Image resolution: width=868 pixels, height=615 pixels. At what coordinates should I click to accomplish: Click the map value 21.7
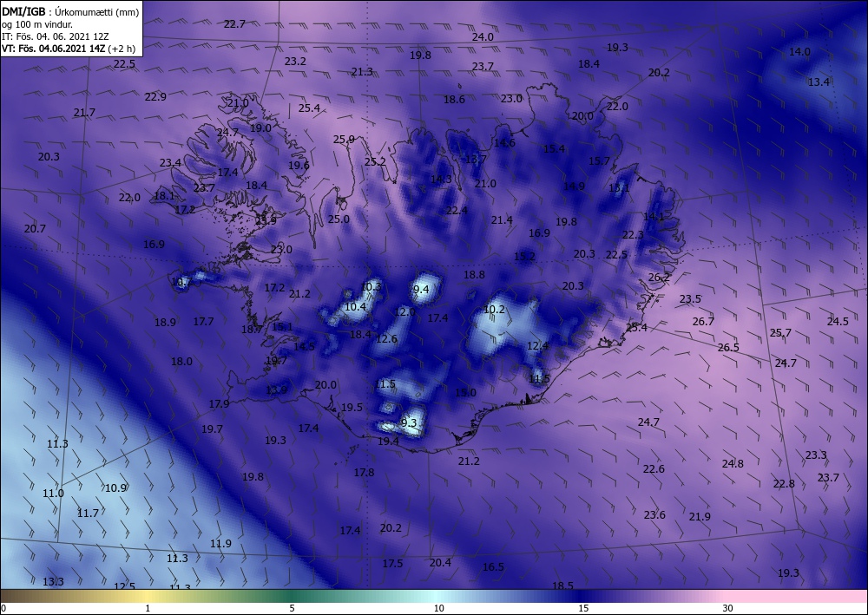84,113
